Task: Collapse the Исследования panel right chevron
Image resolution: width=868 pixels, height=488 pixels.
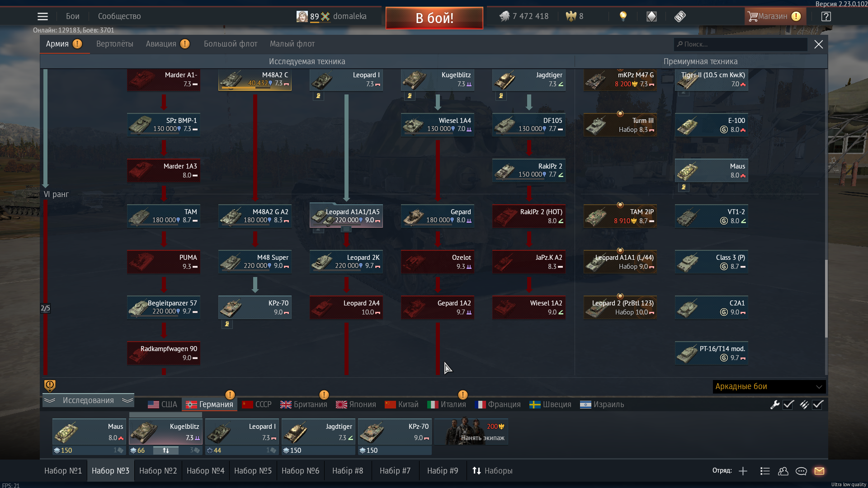Action: click(127, 400)
